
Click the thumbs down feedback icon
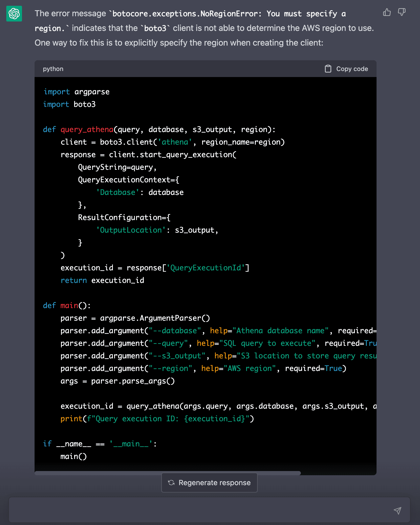point(401,12)
